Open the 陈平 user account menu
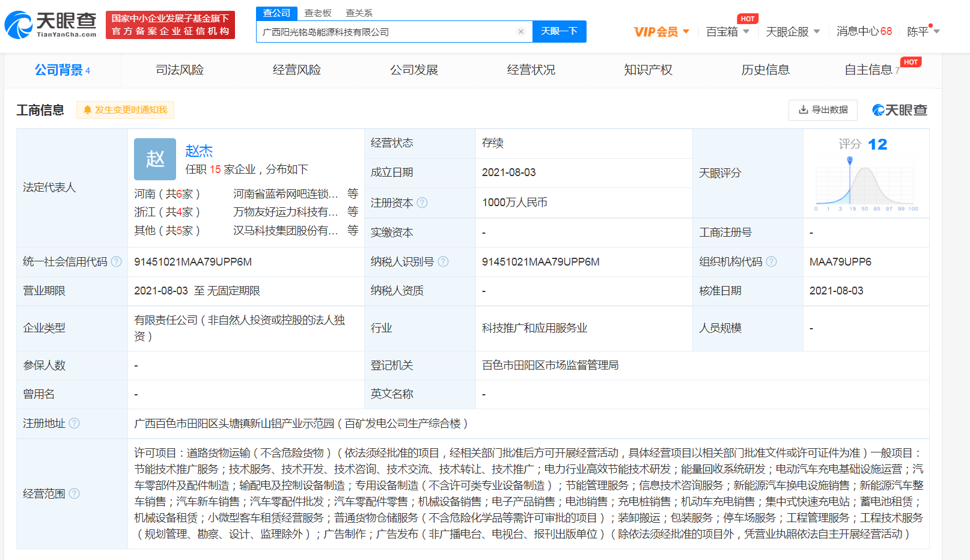970x560 pixels. tap(923, 32)
